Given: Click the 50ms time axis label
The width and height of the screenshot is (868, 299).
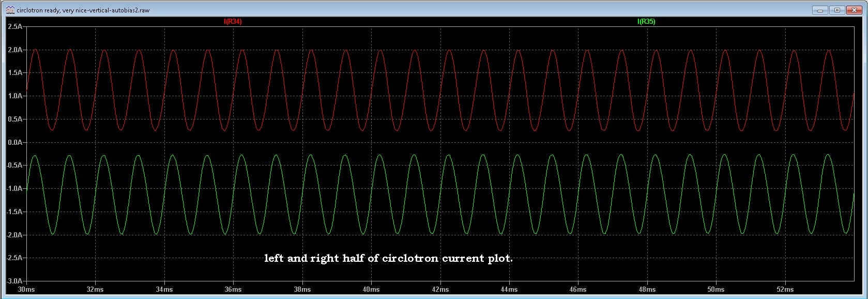Looking at the screenshot, I should 716,289.
